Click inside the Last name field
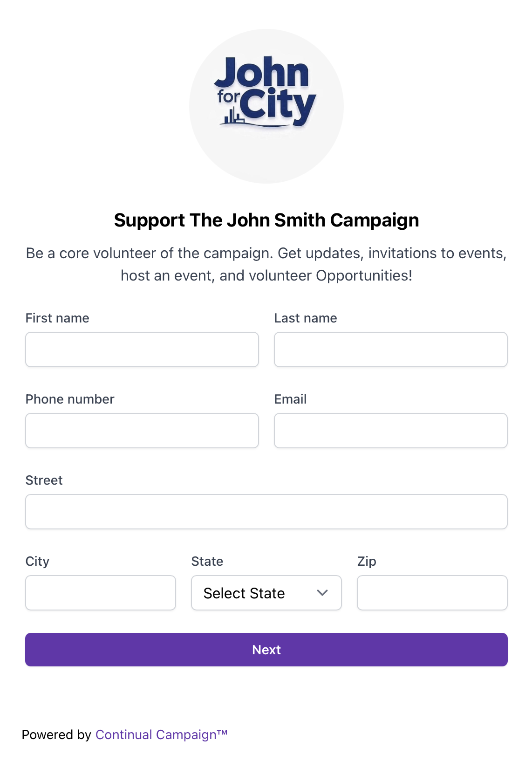Image resolution: width=532 pixels, height=768 pixels. pos(390,350)
